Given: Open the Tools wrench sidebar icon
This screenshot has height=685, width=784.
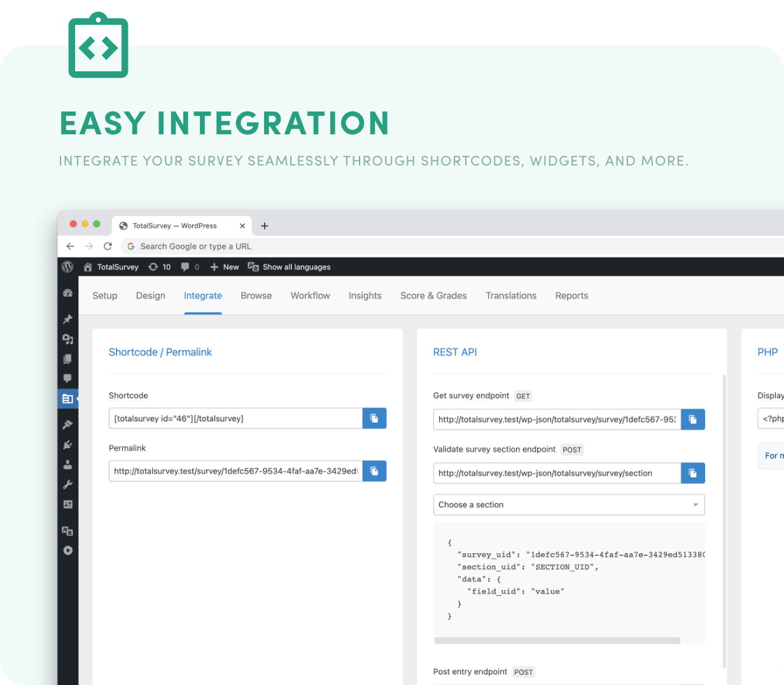Looking at the screenshot, I should tap(67, 484).
